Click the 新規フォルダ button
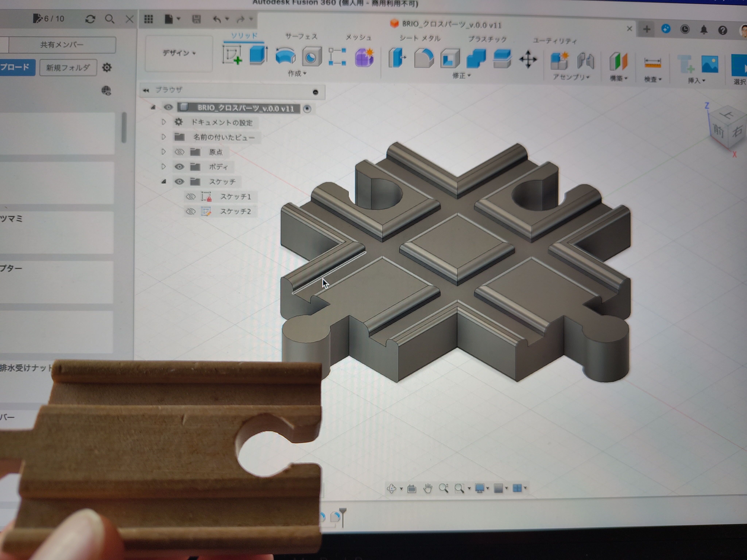Viewport: 747px width, 560px height. pos(68,67)
